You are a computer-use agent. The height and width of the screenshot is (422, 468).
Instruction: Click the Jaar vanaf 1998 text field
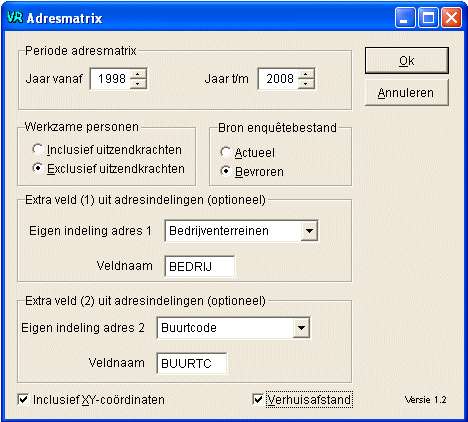(111, 79)
